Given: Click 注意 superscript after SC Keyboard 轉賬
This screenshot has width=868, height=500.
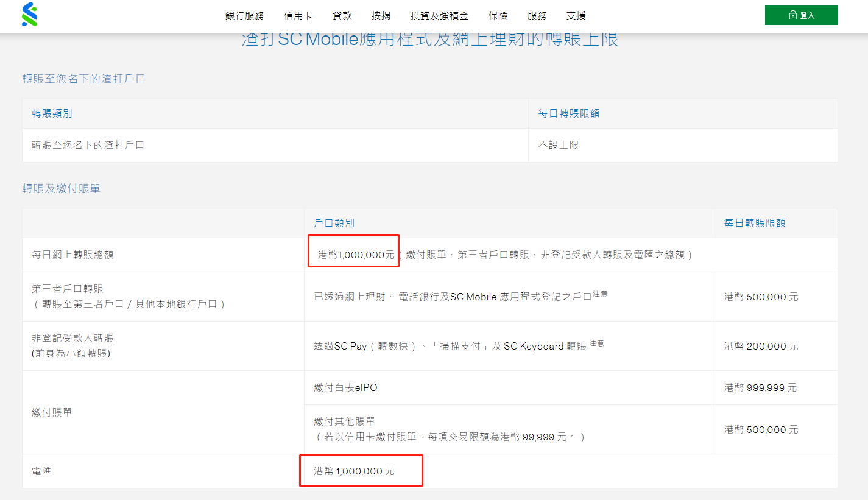Looking at the screenshot, I should point(597,343).
